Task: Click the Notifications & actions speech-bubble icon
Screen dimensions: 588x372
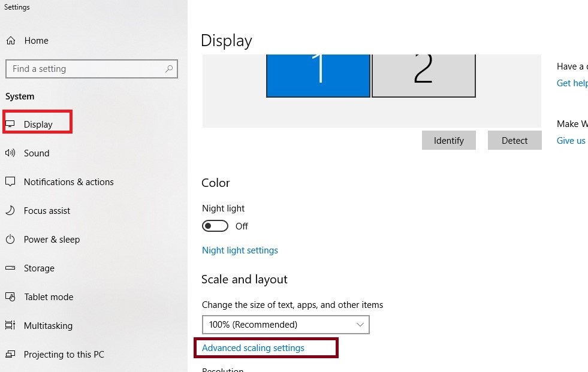Action: coord(10,182)
